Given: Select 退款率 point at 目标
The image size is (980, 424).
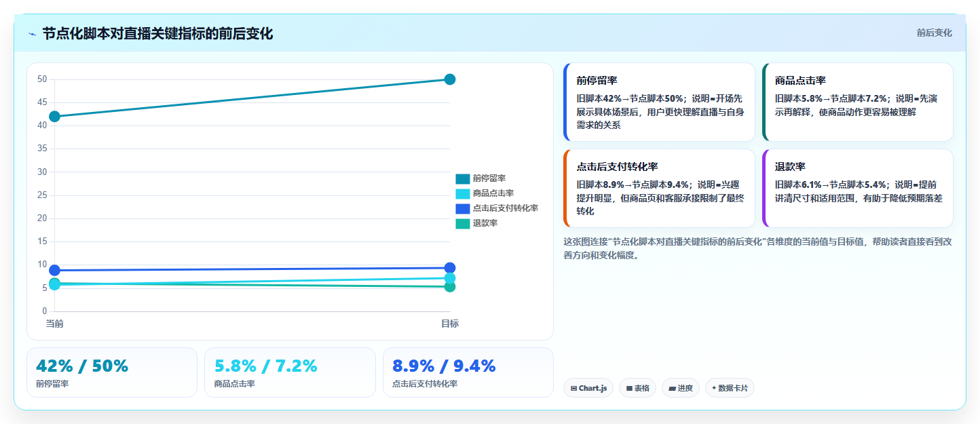Looking at the screenshot, I should tap(449, 287).
